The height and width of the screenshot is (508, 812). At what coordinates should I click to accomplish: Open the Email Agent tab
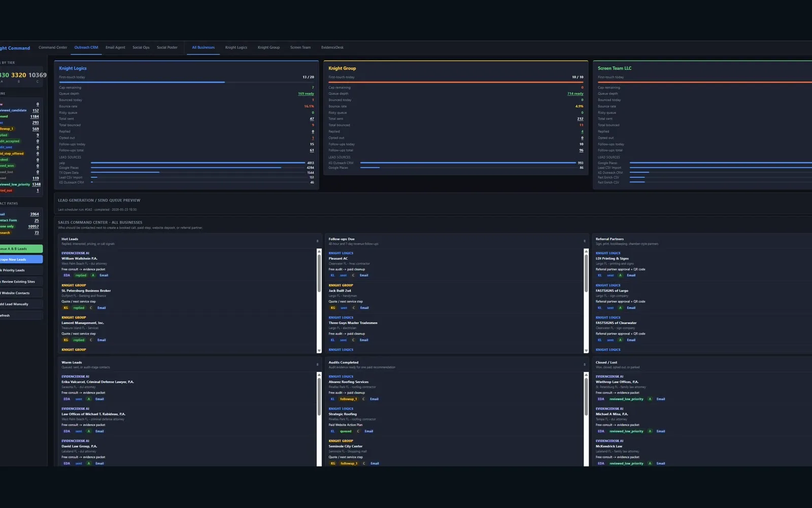pos(115,47)
